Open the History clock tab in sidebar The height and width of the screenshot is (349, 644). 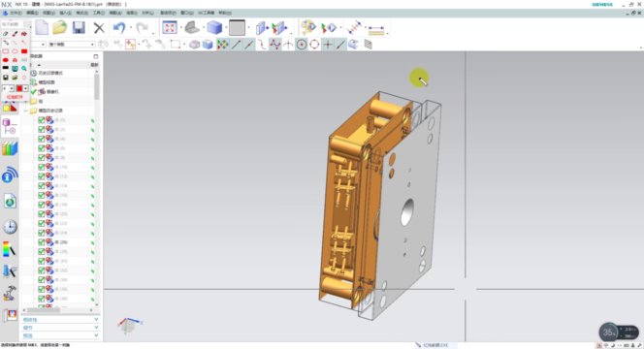click(x=10, y=226)
